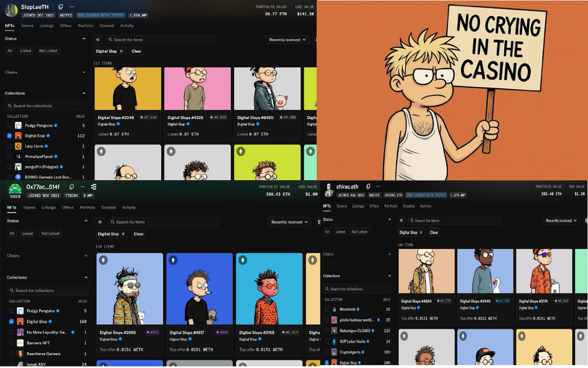Open Digital Slops #4884 thumbnail
Viewport: 588px width, 368px height.
426,271
